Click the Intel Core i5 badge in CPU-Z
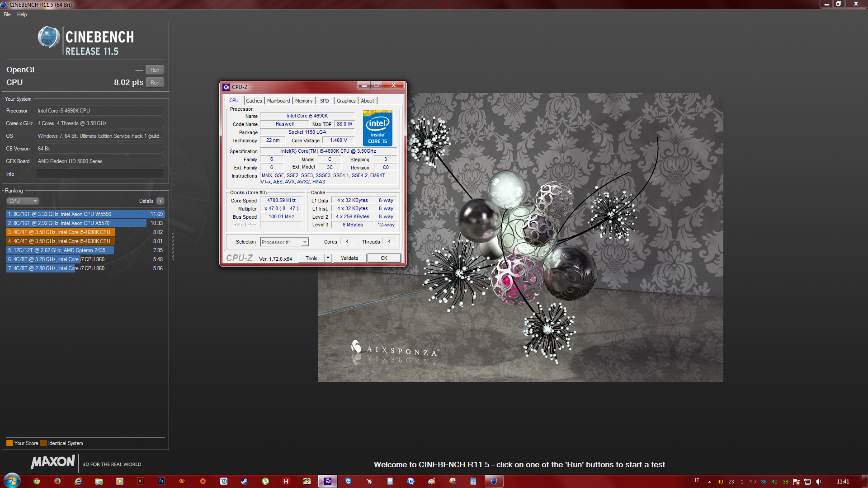This screenshot has width=868, height=488. click(377, 128)
